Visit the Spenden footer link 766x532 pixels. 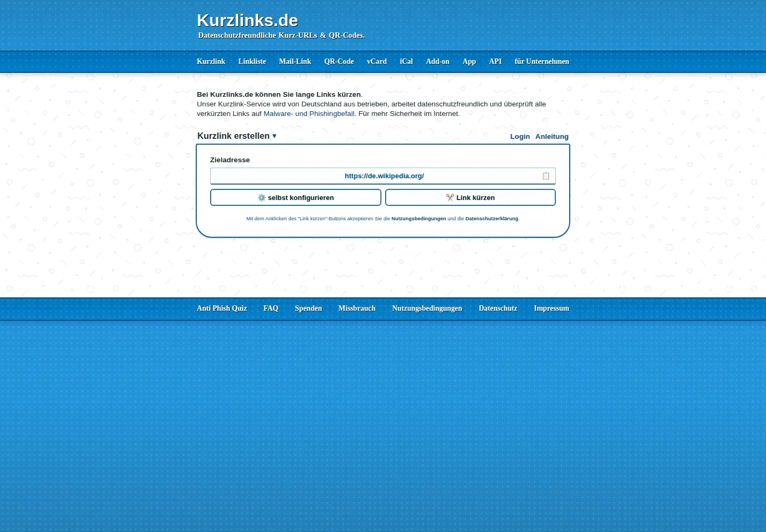coord(309,309)
